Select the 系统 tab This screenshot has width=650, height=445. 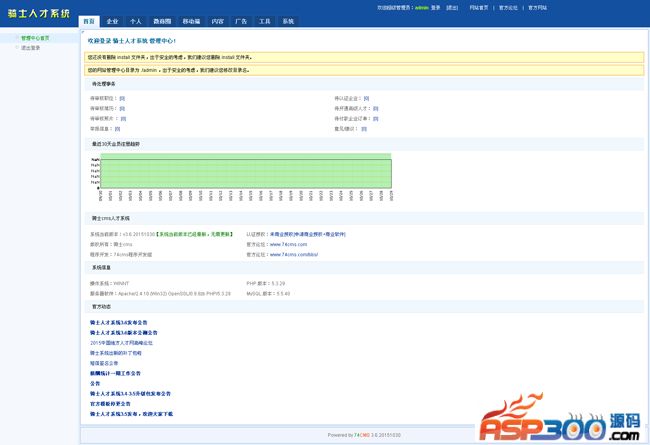(x=288, y=20)
